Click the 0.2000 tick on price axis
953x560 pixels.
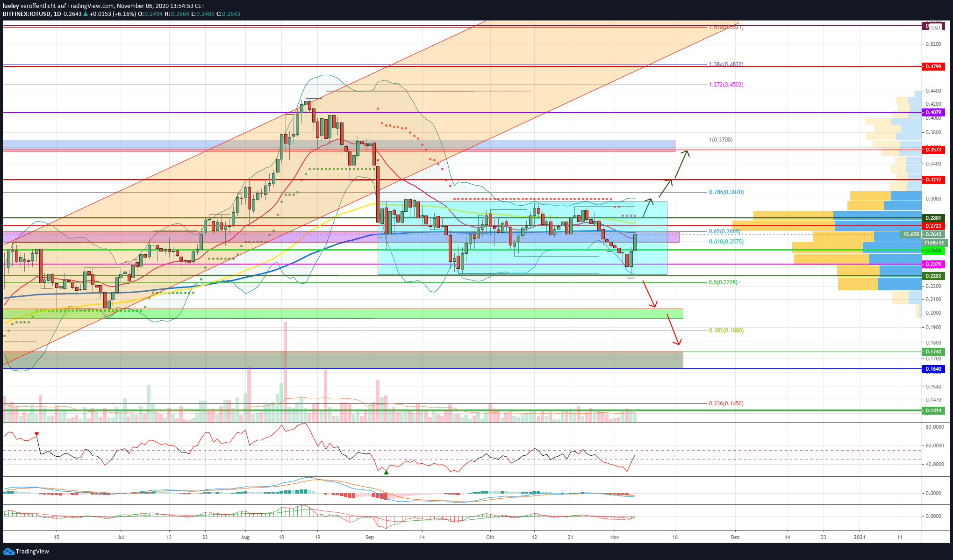point(933,313)
